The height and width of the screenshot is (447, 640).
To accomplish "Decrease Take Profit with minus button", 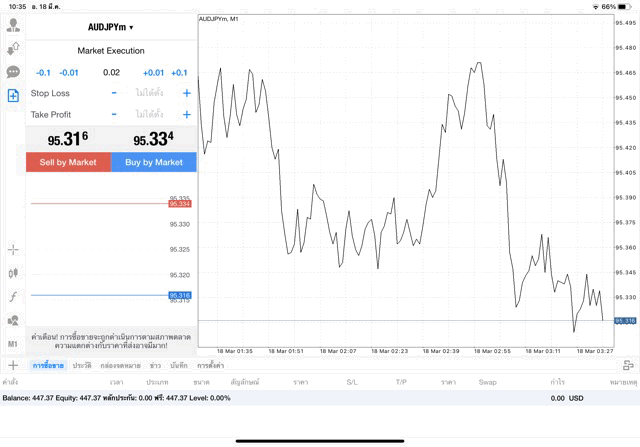I will coord(114,115).
